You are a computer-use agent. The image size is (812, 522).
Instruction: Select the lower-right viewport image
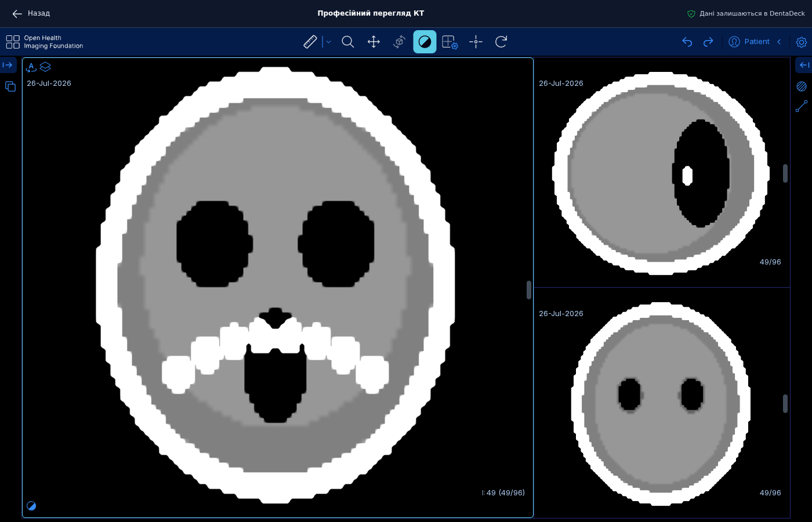point(661,404)
